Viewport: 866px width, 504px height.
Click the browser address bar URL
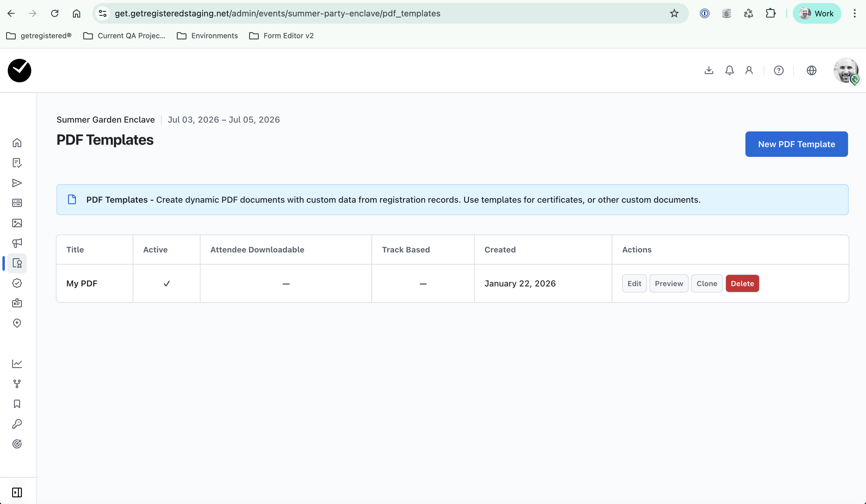tap(277, 13)
